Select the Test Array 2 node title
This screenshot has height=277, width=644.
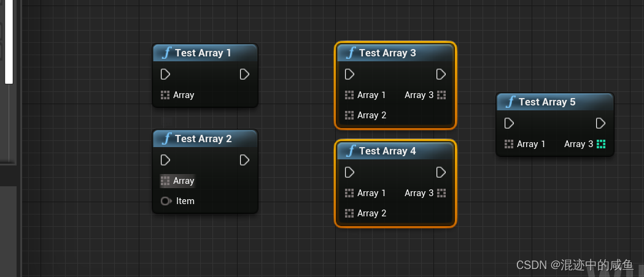click(203, 138)
